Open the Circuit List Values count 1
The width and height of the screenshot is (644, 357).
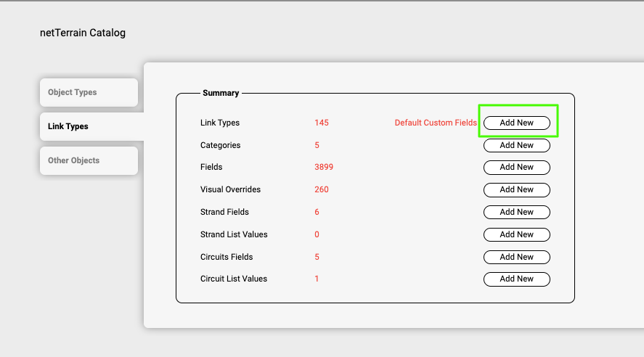pos(317,279)
